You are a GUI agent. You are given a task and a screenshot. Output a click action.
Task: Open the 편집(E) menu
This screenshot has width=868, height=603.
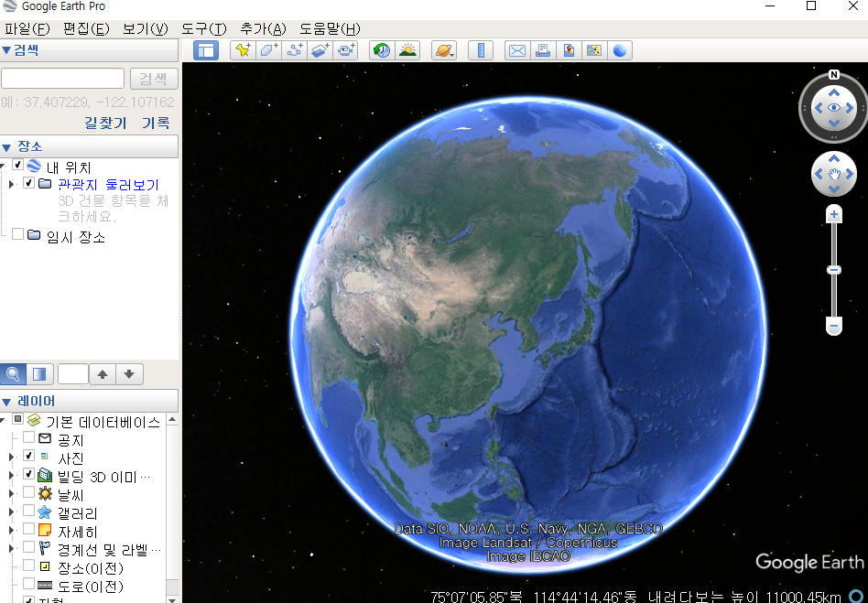coord(86,28)
